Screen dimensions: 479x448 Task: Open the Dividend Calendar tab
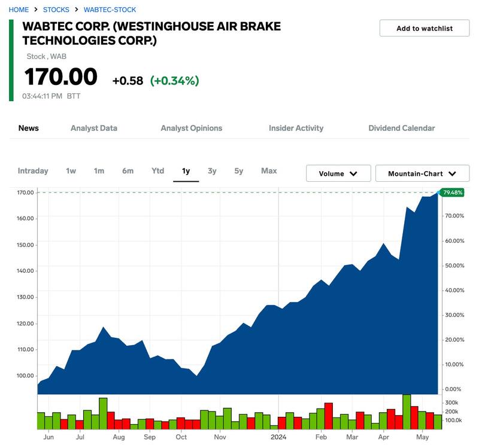coord(402,128)
